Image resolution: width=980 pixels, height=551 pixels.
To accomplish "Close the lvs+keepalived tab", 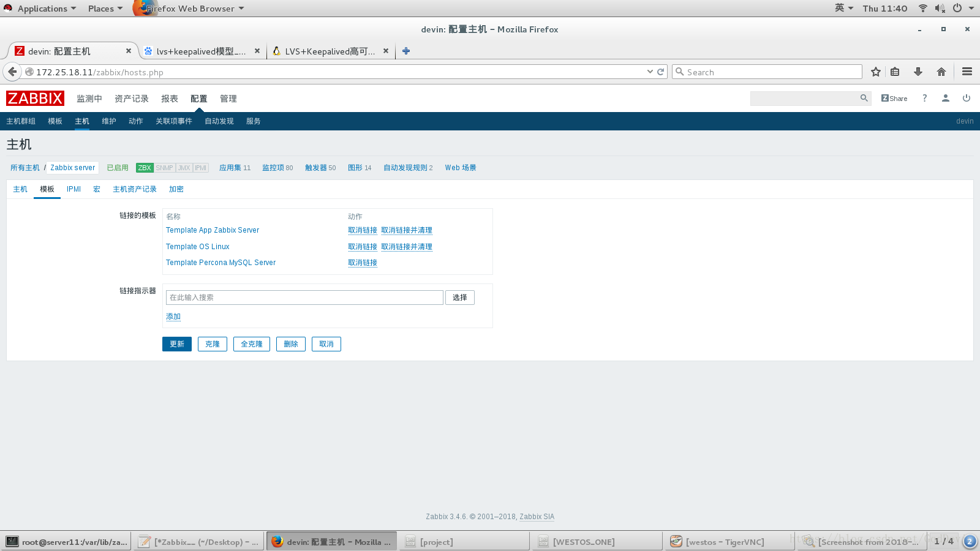I will [x=257, y=51].
